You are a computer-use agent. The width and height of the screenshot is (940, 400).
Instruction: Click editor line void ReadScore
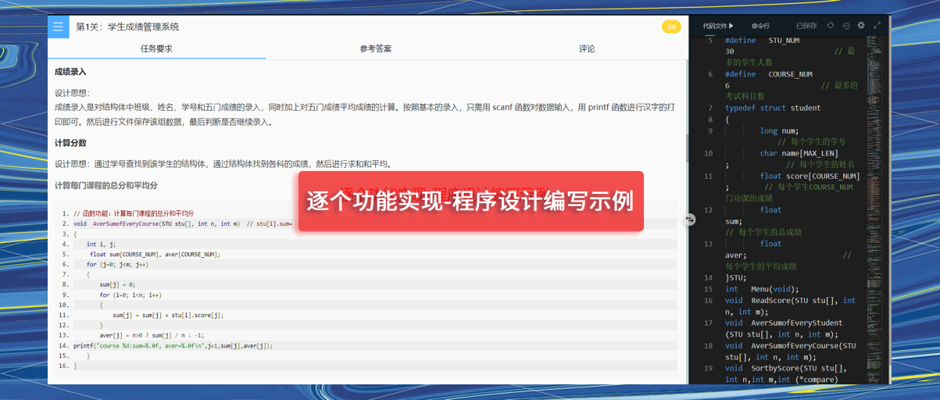click(x=790, y=306)
